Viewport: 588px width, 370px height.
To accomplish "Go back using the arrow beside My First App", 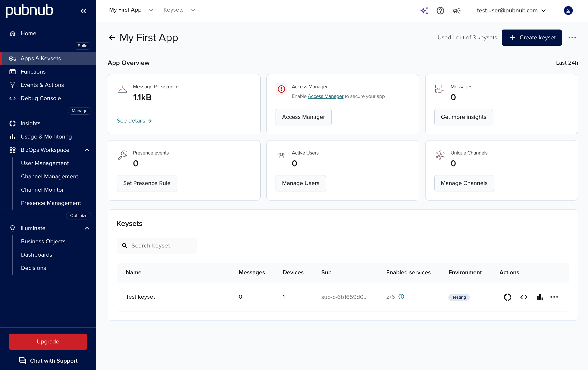I will point(112,38).
